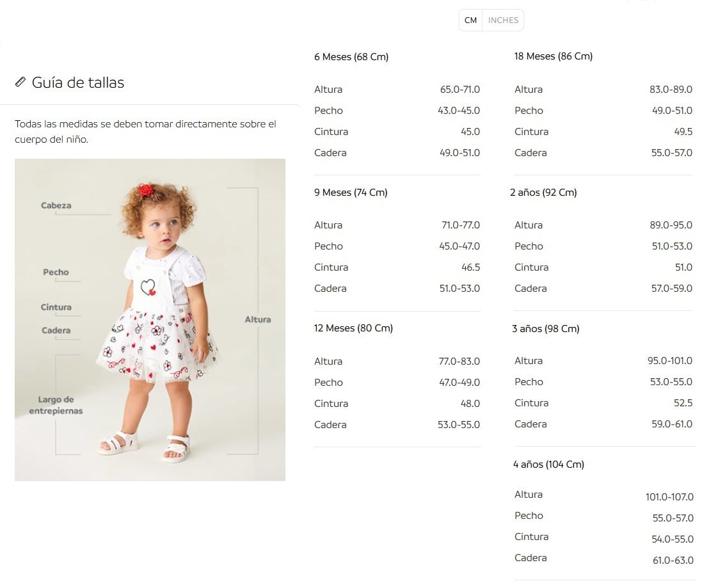Image resolution: width=718 pixels, height=588 pixels.
Task: Click the 9 Meses (74 Cm) size heading
Action: (351, 193)
